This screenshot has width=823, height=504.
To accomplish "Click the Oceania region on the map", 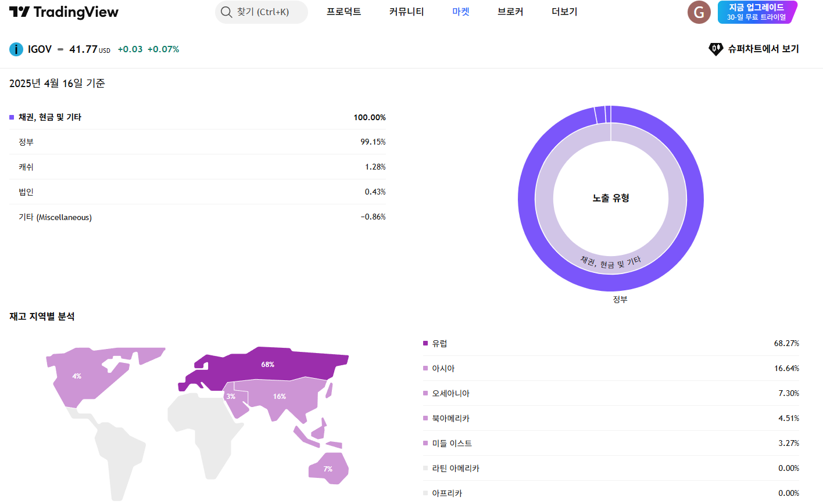I will [328, 468].
